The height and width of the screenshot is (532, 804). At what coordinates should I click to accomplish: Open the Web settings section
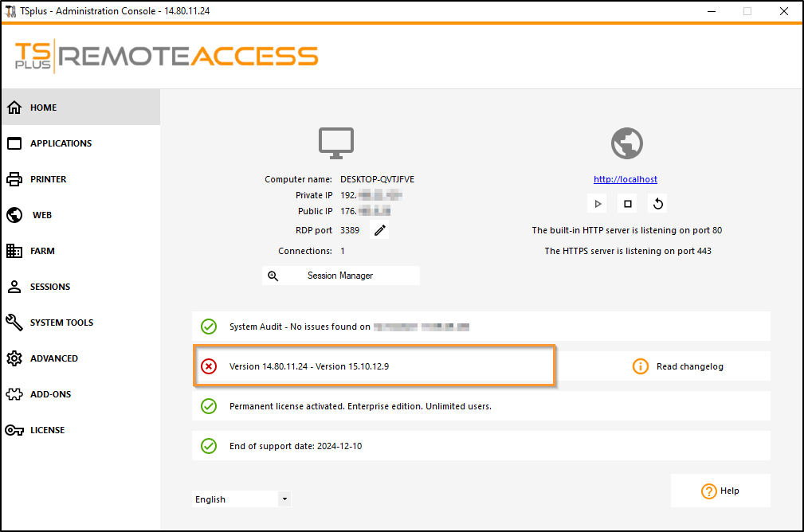[41, 215]
